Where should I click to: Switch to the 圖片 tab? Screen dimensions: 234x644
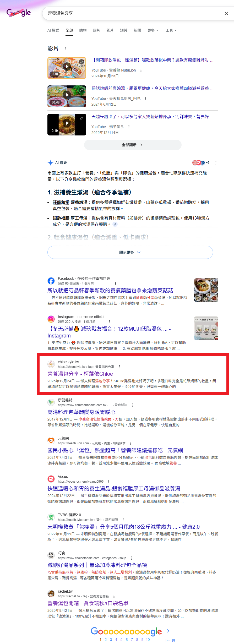(x=96, y=30)
